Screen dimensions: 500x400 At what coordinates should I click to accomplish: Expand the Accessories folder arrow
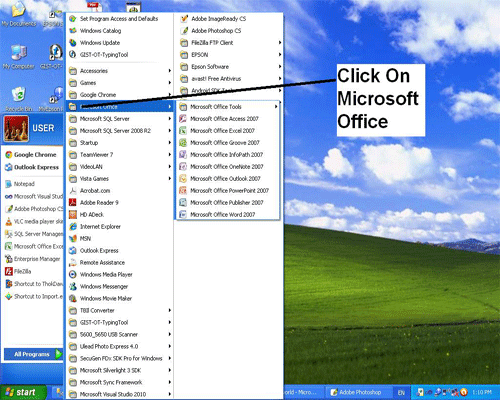click(170, 71)
